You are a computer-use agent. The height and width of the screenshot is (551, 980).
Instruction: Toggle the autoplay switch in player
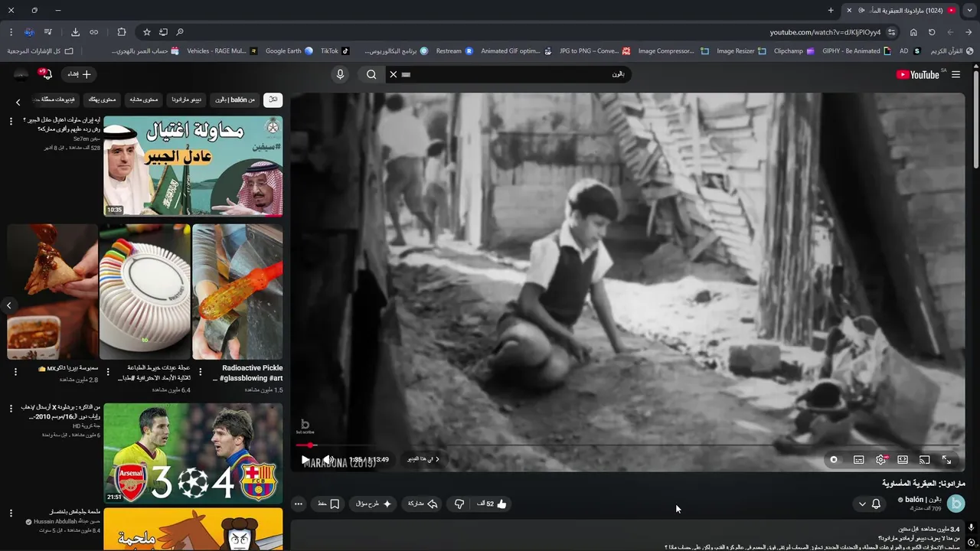pyautogui.click(x=834, y=460)
